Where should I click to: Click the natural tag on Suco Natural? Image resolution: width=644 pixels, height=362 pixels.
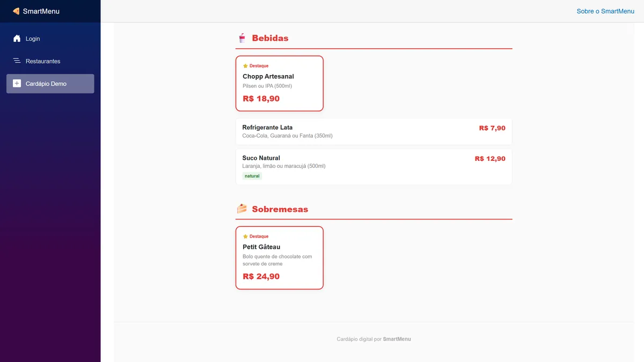tap(252, 176)
